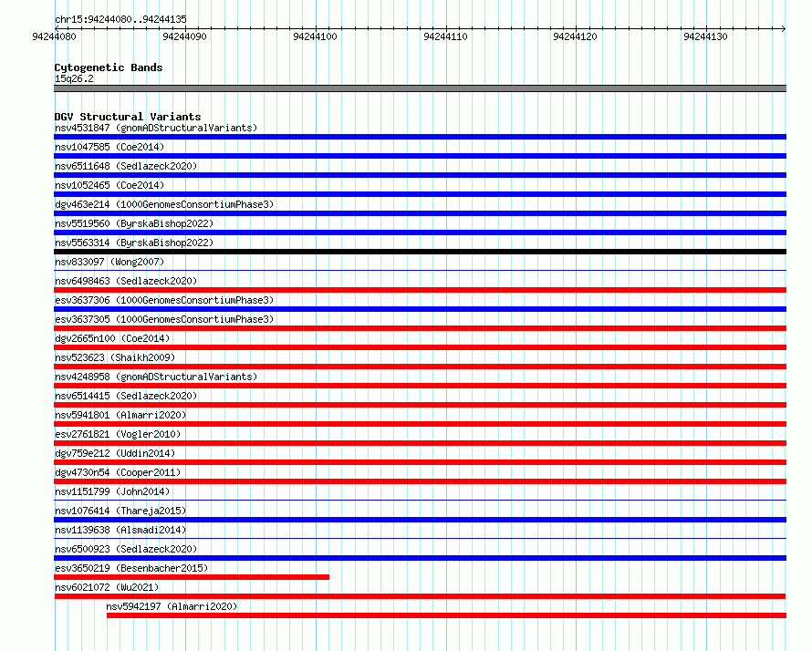The height and width of the screenshot is (651, 812).
Task: Click ruler position 94244100
Action: pos(315,36)
